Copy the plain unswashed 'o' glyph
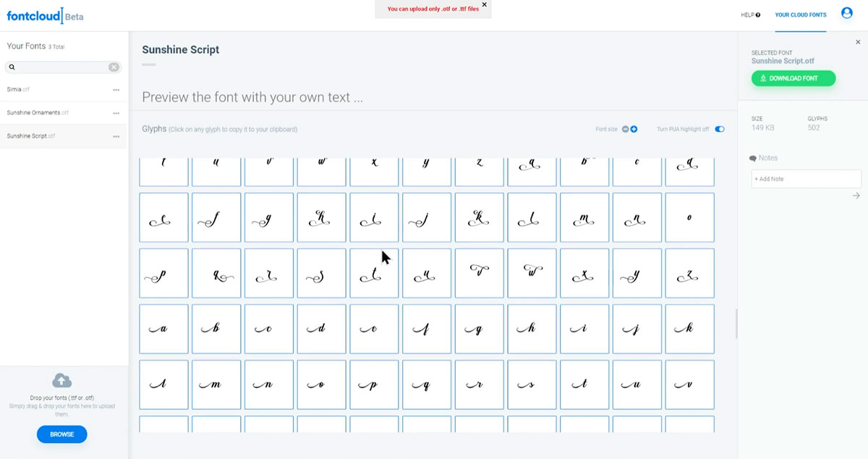The image size is (868, 459). [x=689, y=217]
